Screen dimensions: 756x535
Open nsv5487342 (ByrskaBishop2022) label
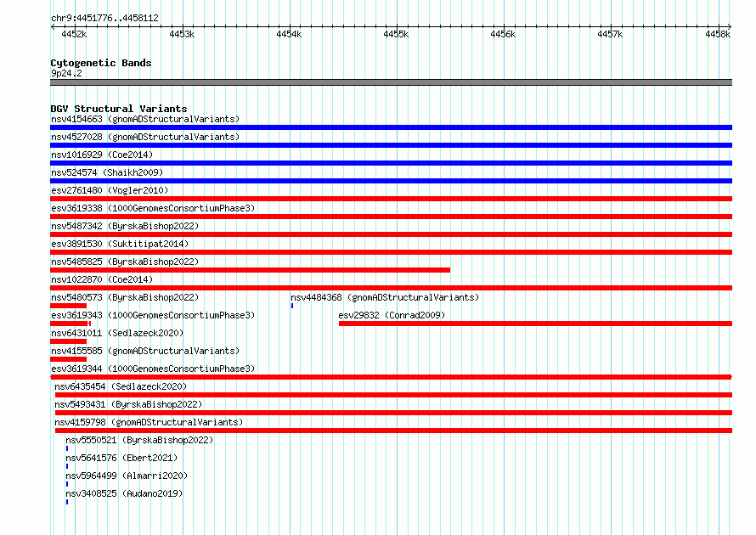[x=125, y=226]
